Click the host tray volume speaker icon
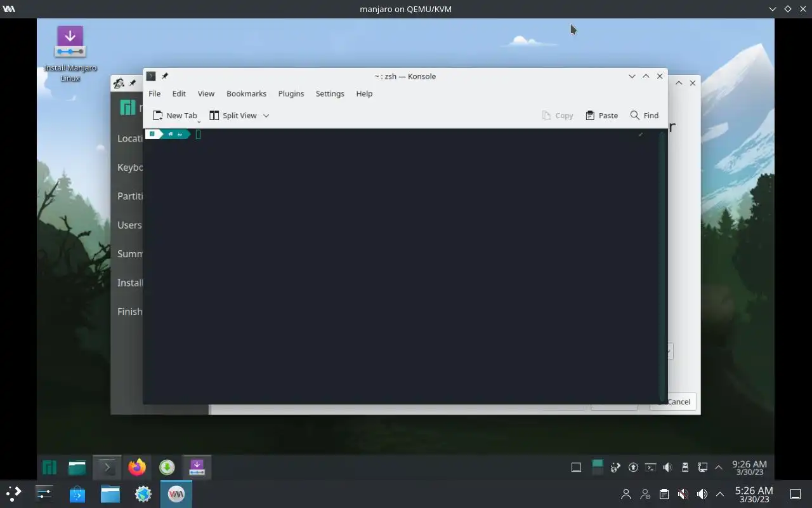Image resolution: width=812 pixels, height=508 pixels. [x=702, y=494]
